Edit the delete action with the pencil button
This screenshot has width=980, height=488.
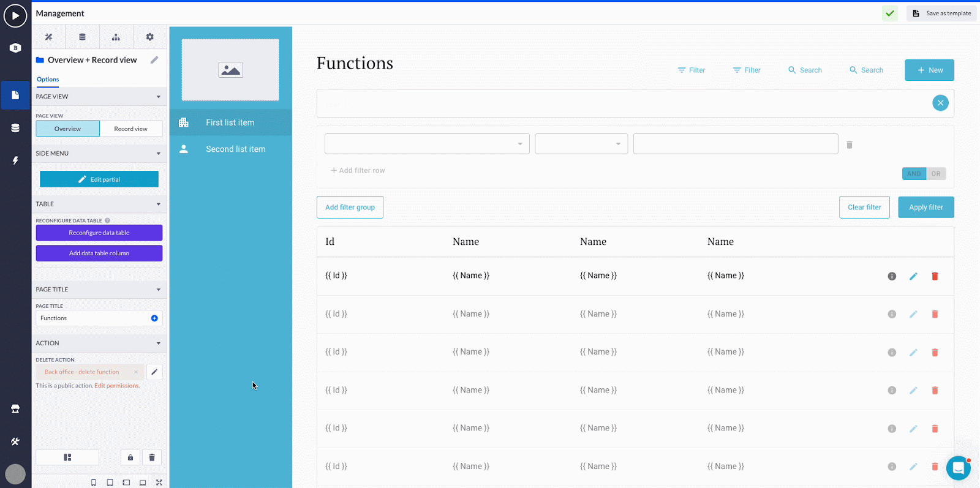point(154,372)
